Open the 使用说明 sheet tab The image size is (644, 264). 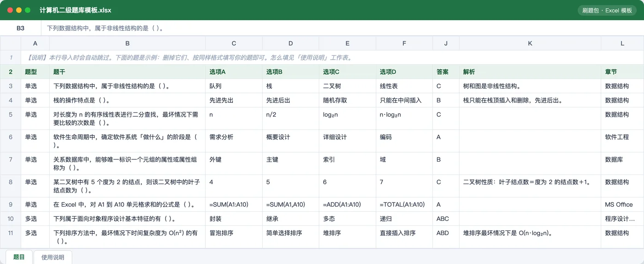(53, 257)
